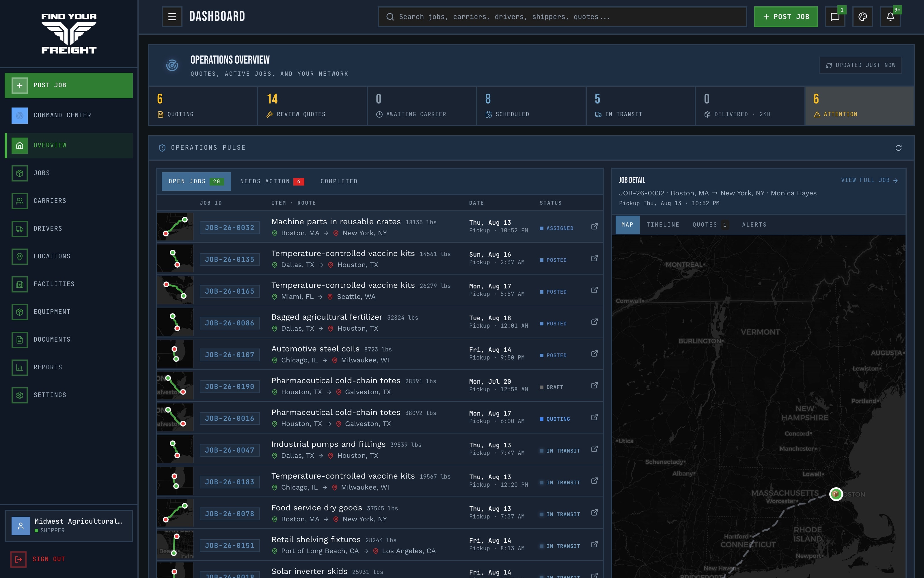Open Drivers section in sidebar

tap(69, 229)
